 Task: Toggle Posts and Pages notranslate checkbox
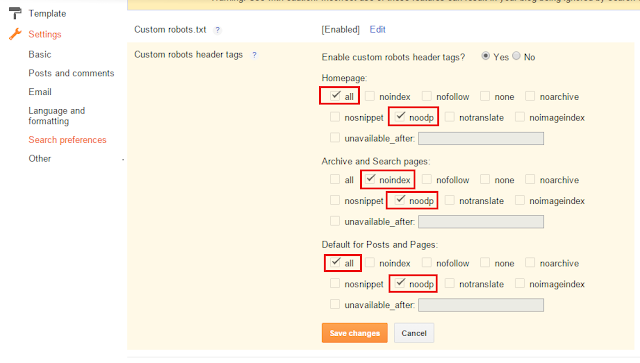(449, 283)
